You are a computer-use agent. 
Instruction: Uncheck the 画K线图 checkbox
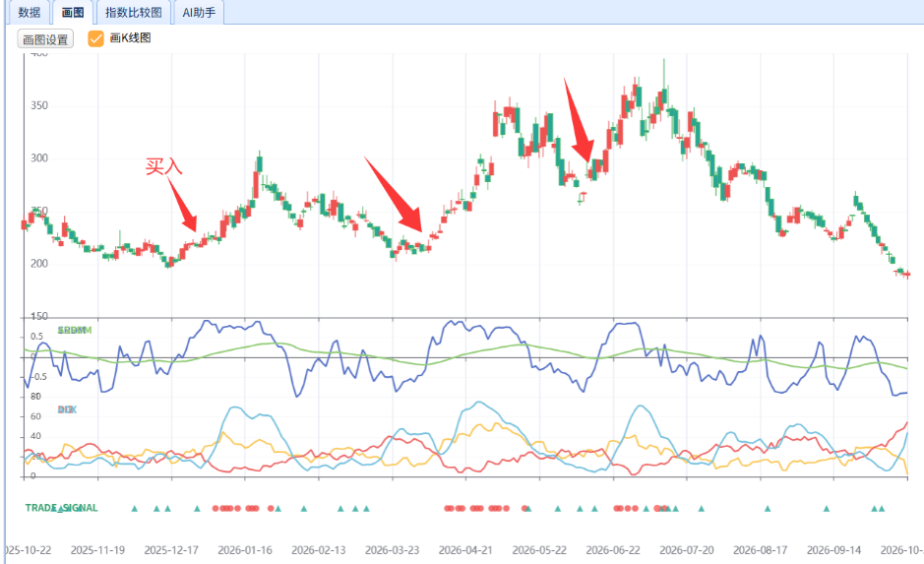[95, 38]
